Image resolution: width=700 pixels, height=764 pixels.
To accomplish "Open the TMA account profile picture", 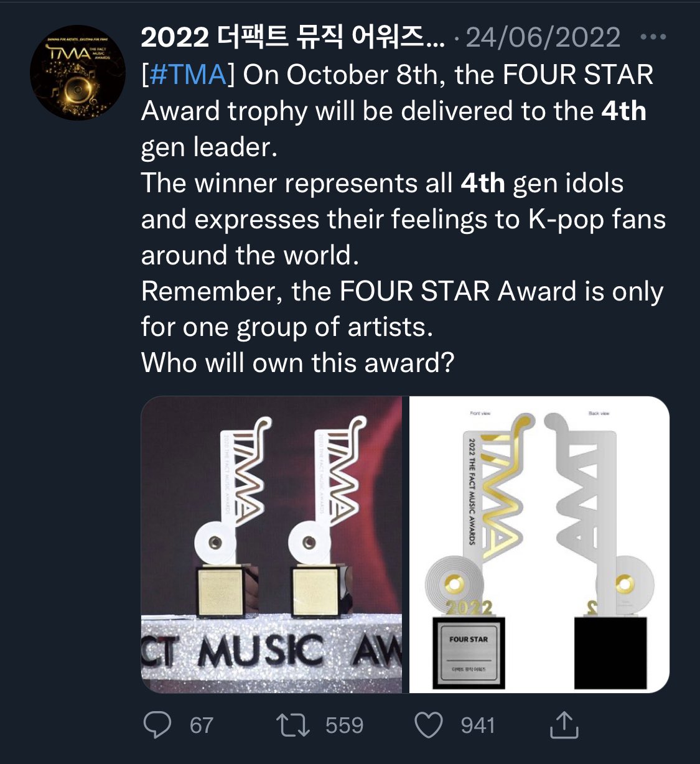I will click(x=78, y=73).
